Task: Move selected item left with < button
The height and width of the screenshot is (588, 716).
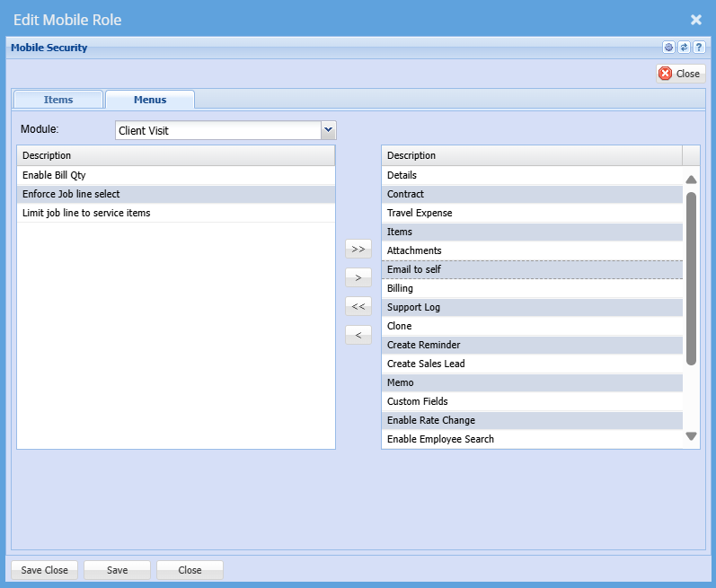Action: click(x=358, y=335)
